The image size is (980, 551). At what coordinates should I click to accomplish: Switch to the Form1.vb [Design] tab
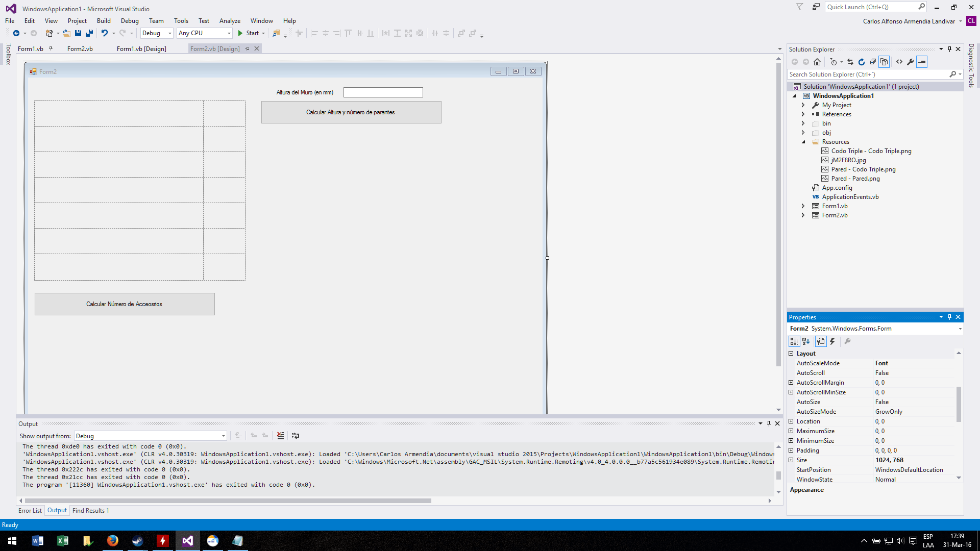(141, 49)
